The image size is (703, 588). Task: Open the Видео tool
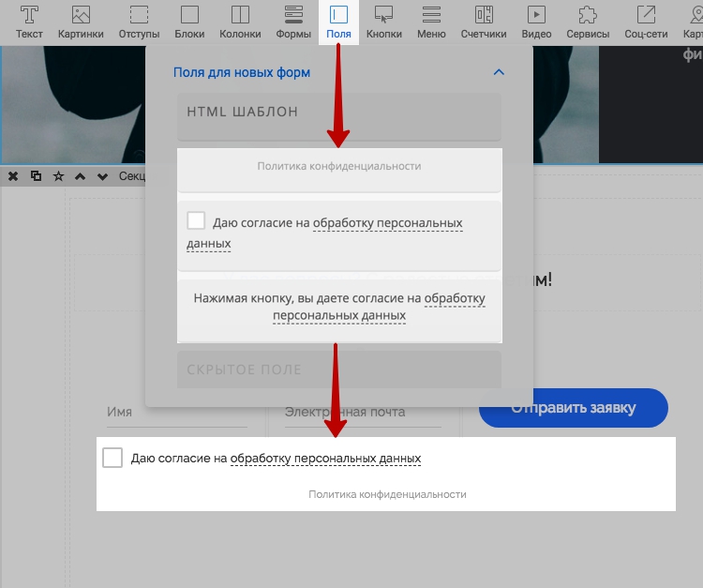[537, 23]
